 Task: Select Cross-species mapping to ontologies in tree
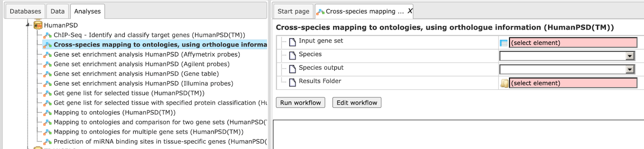pos(160,45)
